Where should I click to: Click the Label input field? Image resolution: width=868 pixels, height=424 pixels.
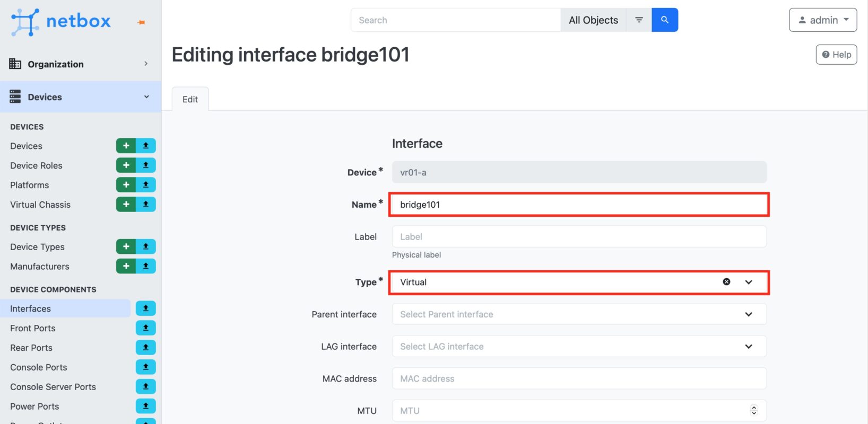pos(579,236)
